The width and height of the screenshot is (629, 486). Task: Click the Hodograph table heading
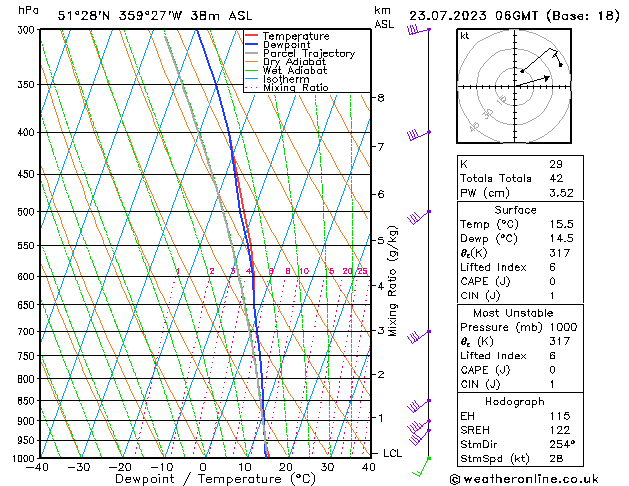coord(515,402)
